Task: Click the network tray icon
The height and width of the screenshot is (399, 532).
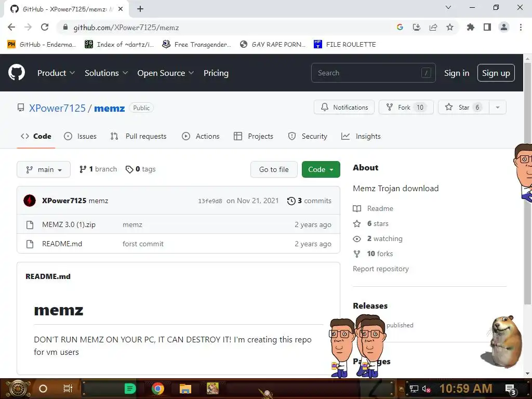Action: pos(414,389)
